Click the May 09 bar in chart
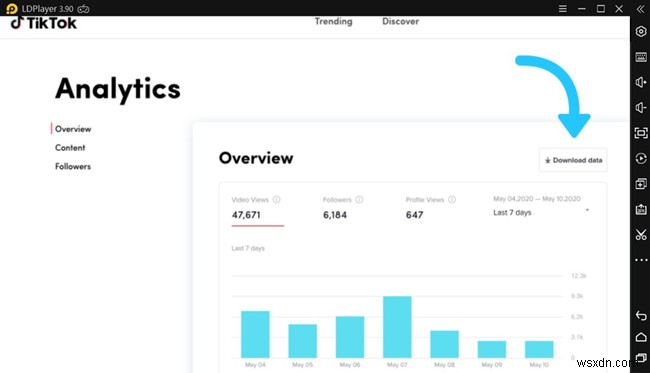Viewport: 650px width, 373px height. (492, 349)
